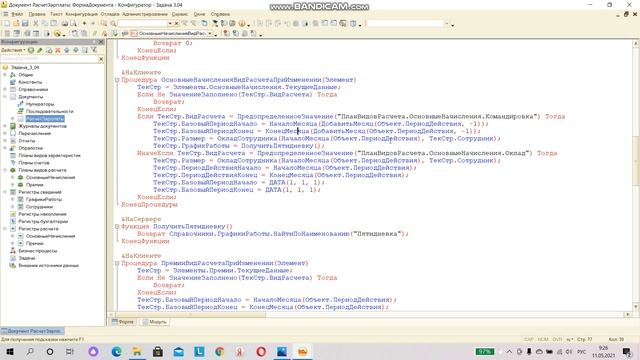Viewport: 640px width, 360px height.
Task: Select РасчетЗарплаты document in the tree
Action: pyautogui.click(x=45, y=119)
